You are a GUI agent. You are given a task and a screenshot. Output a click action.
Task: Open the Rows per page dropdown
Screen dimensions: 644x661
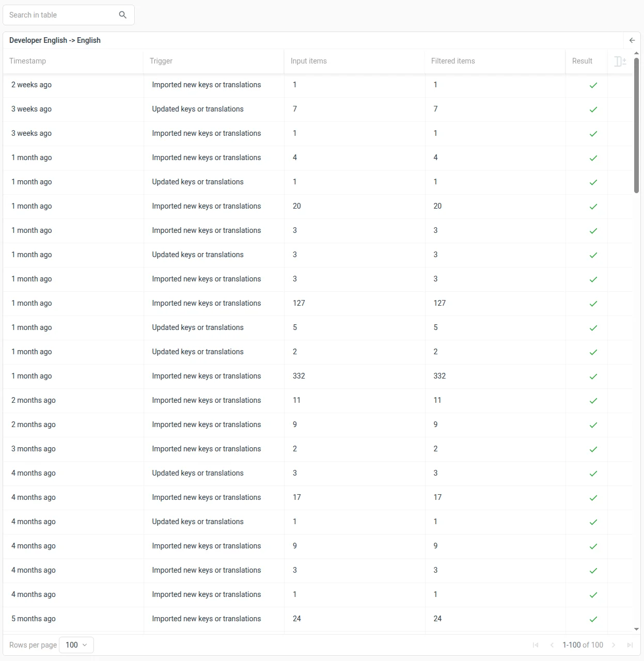point(76,645)
